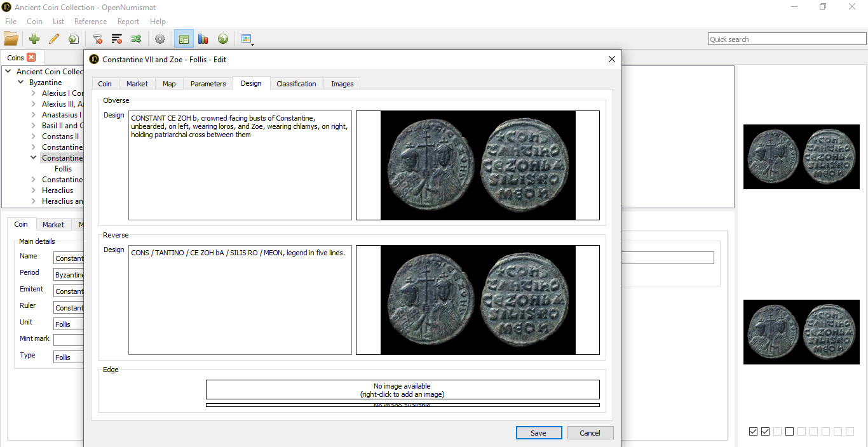Expand the Alexius III tree node
Viewport: 868px width, 447px height.
click(x=34, y=104)
